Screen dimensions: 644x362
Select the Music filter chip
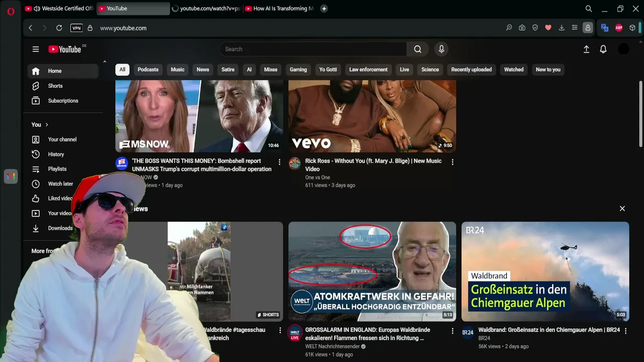[178, 70]
